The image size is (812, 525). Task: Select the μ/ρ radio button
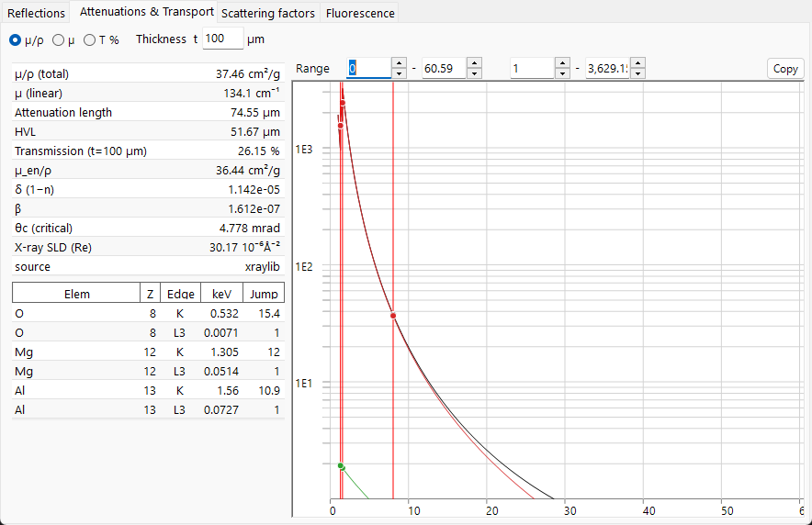[x=15, y=39]
